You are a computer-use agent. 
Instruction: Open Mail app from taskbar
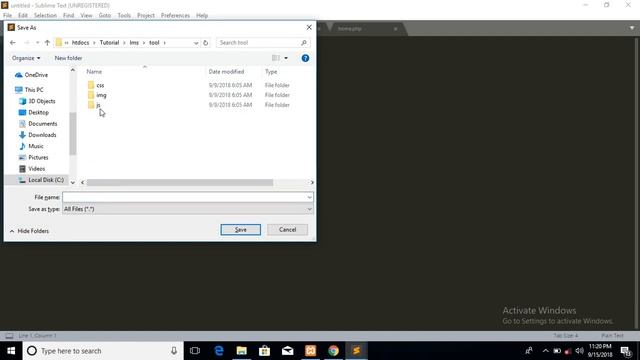pos(287,351)
